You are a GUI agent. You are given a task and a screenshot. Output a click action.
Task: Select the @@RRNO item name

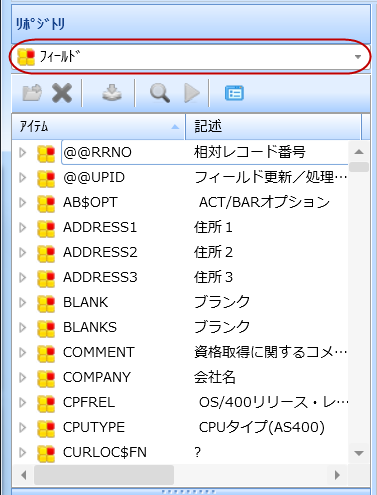pyautogui.click(x=97, y=152)
